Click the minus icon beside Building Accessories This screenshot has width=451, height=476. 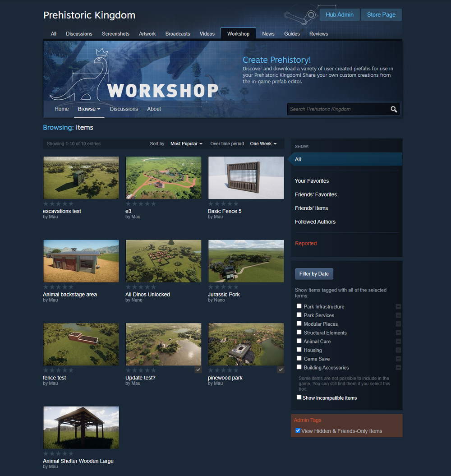pyautogui.click(x=399, y=368)
